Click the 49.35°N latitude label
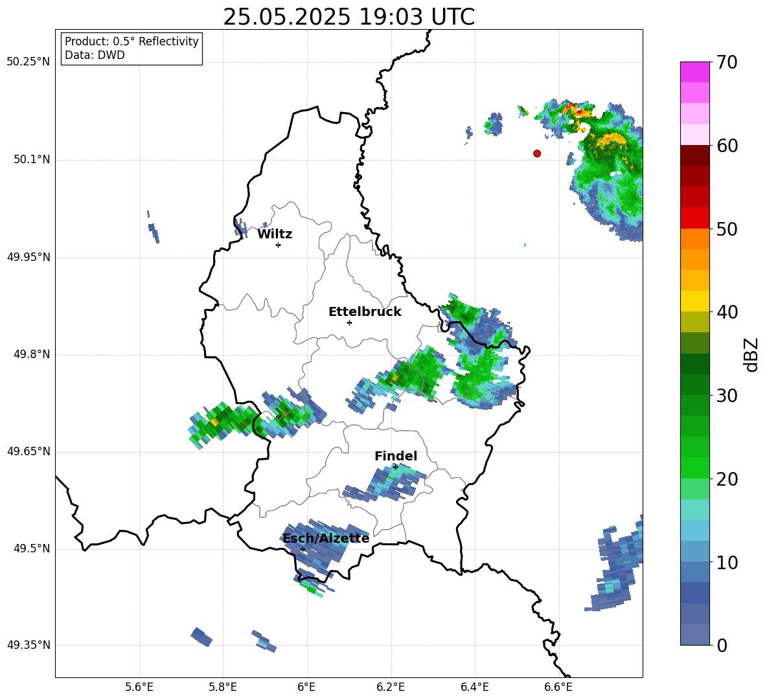This screenshot has width=767, height=700. tap(29, 645)
